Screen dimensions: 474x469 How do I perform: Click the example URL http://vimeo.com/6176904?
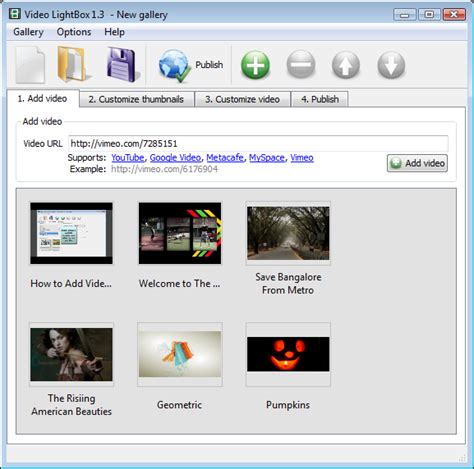pos(164,169)
